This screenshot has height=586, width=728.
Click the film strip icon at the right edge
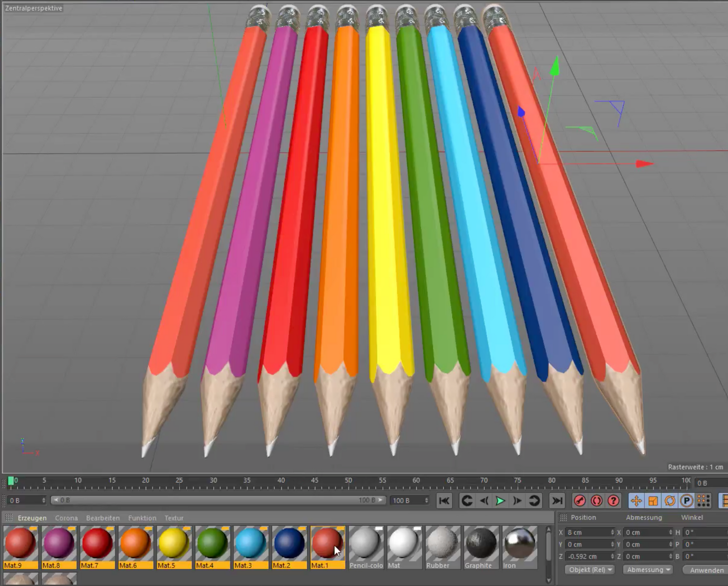pos(723,501)
